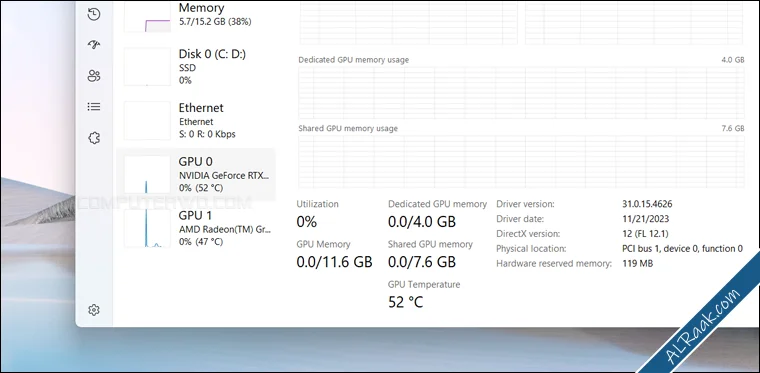The image size is (760, 373).
Task: Click the Utilization 0% value
Action: [x=306, y=222]
